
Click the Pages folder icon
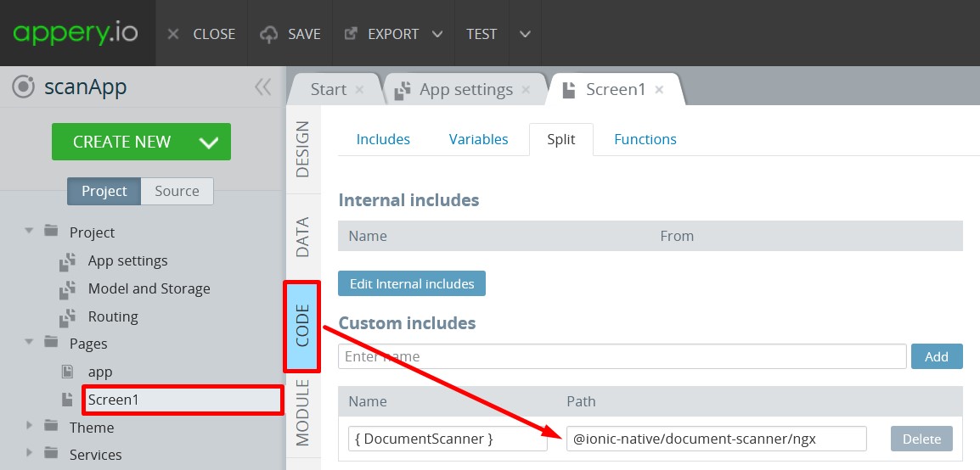point(52,342)
